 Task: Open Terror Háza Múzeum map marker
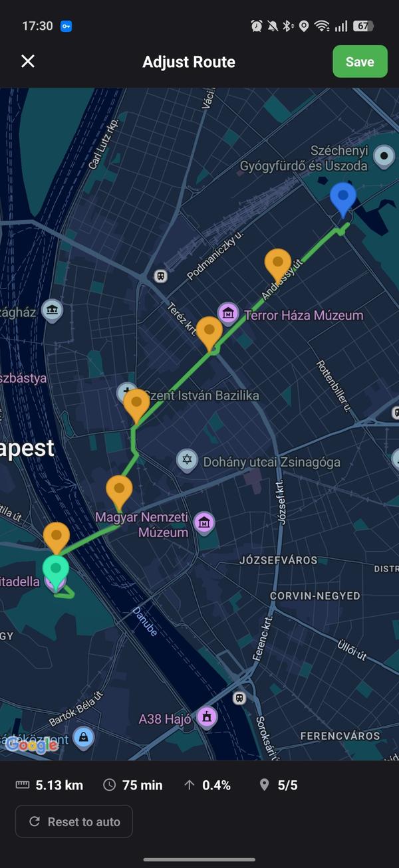[229, 313]
